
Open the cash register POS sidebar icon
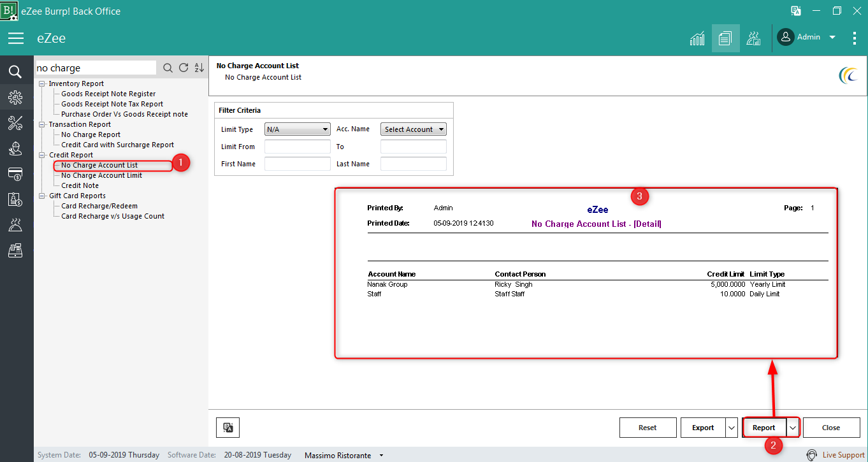coord(15,250)
